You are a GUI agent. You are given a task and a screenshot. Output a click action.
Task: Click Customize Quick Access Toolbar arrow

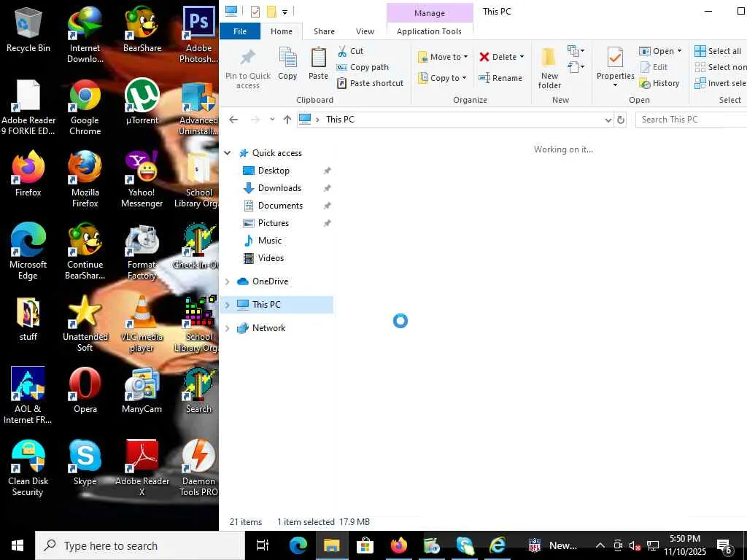pyautogui.click(x=285, y=12)
